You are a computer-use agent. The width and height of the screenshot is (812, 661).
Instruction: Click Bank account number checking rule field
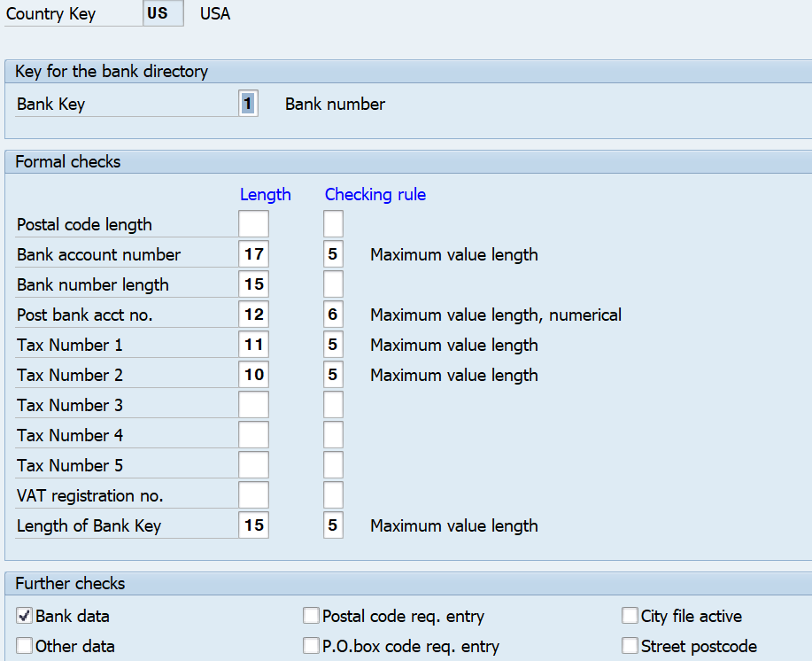pos(333,254)
